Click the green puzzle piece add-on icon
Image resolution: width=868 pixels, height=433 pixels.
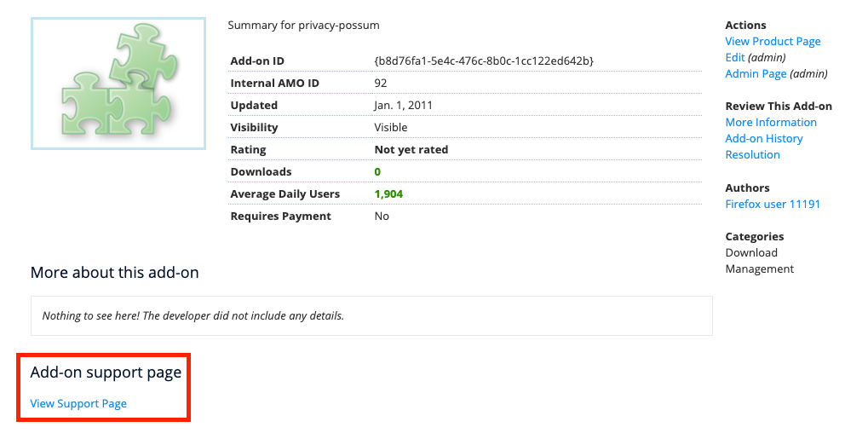(118, 84)
